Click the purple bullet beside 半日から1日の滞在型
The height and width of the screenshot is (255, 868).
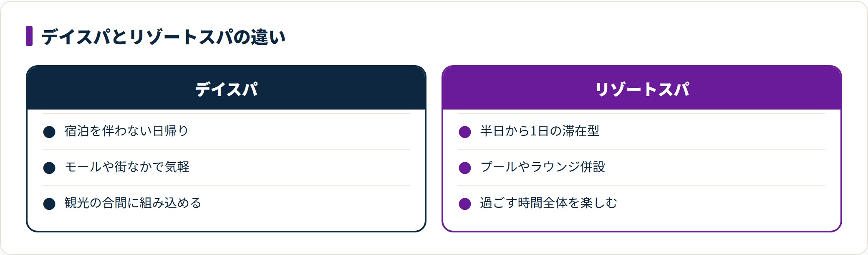pyautogui.click(x=465, y=132)
